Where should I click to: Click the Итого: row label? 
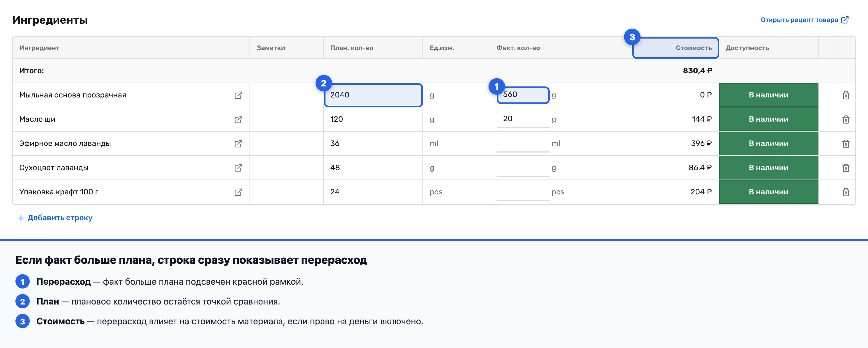pyautogui.click(x=31, y=71)
